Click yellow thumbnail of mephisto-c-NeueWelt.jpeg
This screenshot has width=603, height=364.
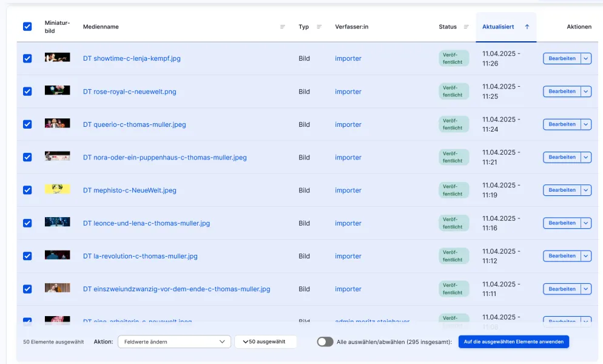(x=57, y=189)
